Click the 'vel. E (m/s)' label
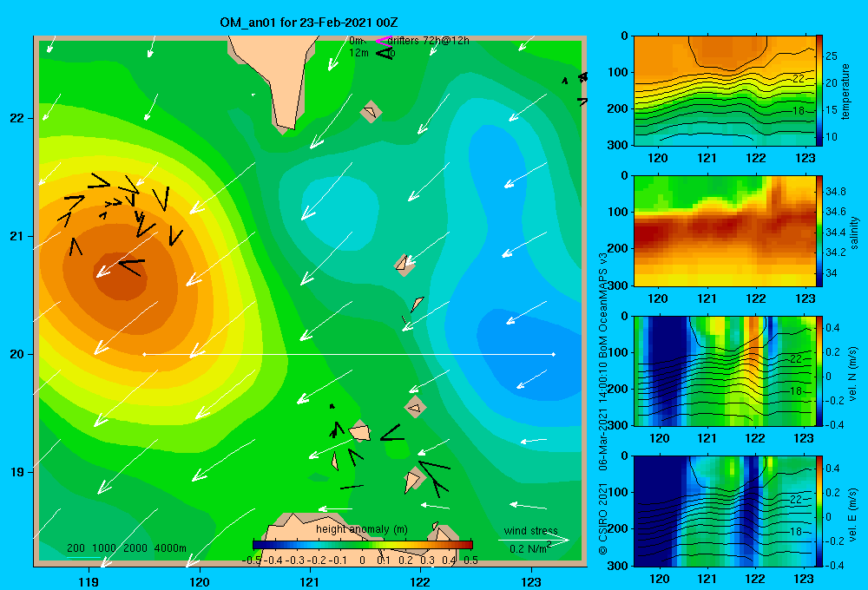868x590 pixels. pyautogui.click(x=853, y=514)
